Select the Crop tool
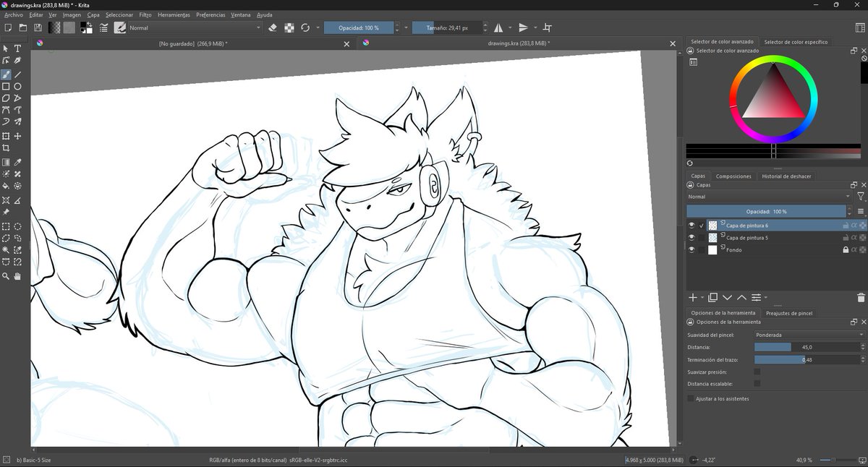Screen dimensions: 868x467 (6, 147)
